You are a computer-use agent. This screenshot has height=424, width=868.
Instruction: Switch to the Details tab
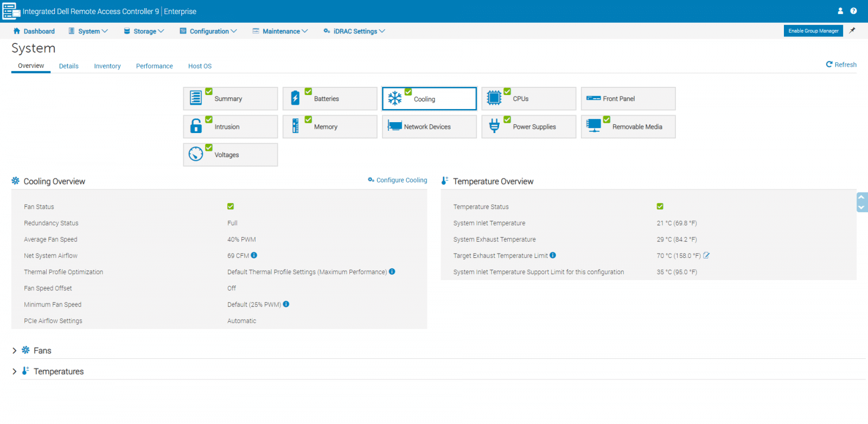point(69,66)
